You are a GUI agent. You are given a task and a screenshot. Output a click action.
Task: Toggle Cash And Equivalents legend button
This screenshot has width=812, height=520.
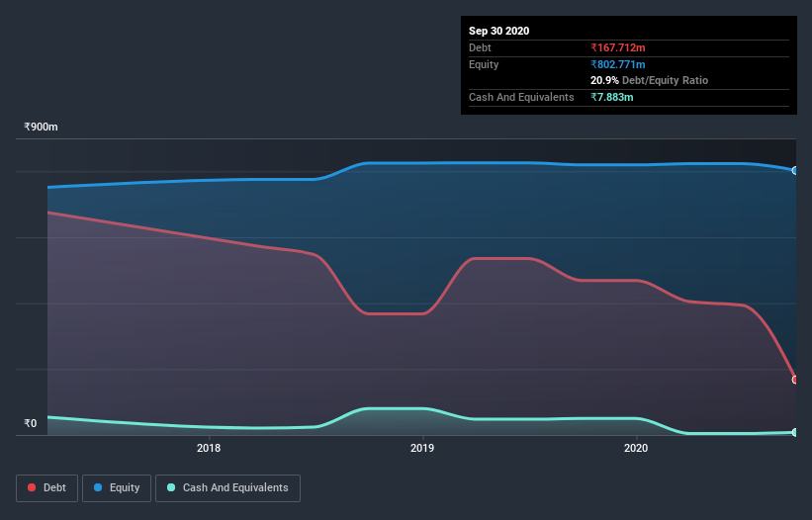pyautogui.click(x=227, y=488)
